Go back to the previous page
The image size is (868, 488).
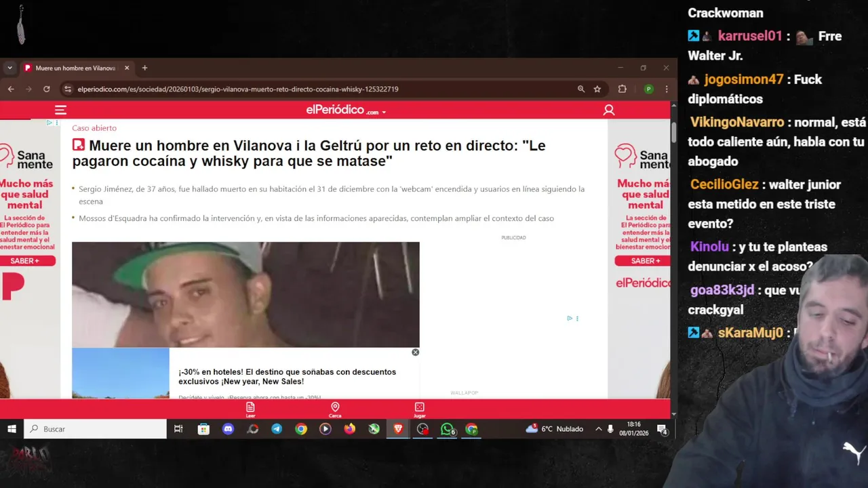pyautogui.click(x=11, y=89)
